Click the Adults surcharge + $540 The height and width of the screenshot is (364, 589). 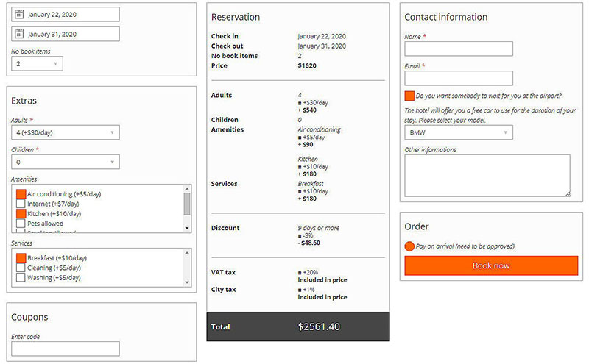click(x=307, y=110)
